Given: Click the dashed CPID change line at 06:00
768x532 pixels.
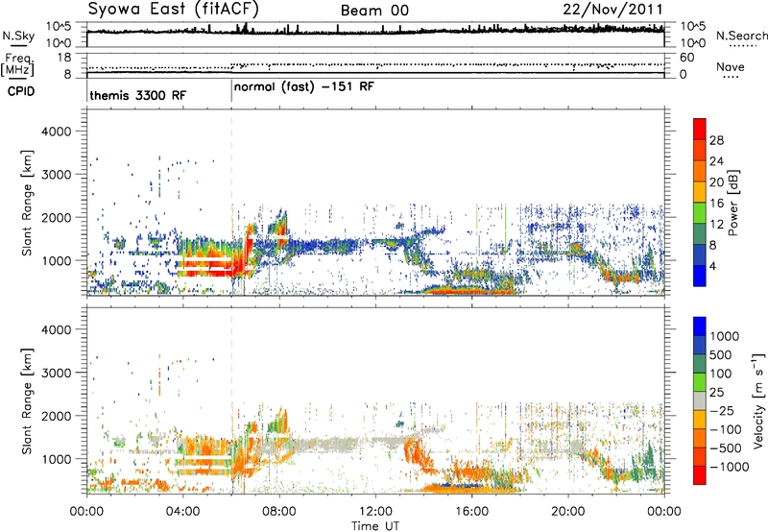Looking at the screenshot, I should click(231, 201).
